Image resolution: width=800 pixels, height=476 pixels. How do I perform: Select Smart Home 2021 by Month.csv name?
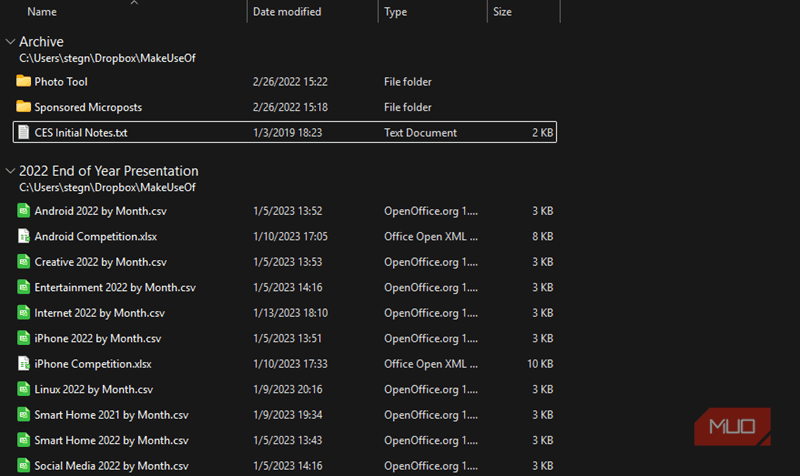(111, 415)
